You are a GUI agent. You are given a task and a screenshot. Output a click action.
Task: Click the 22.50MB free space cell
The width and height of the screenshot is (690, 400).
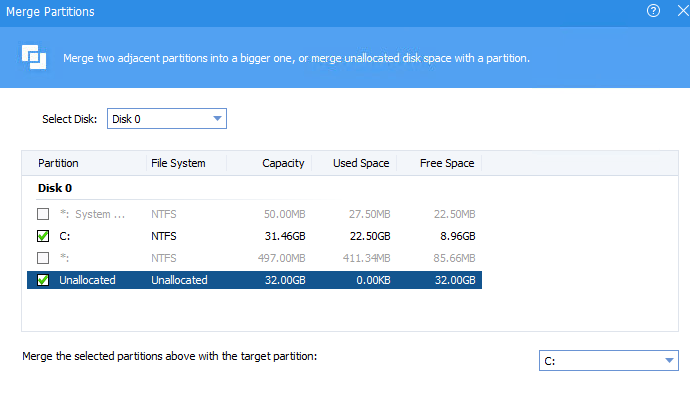[454, 214]
